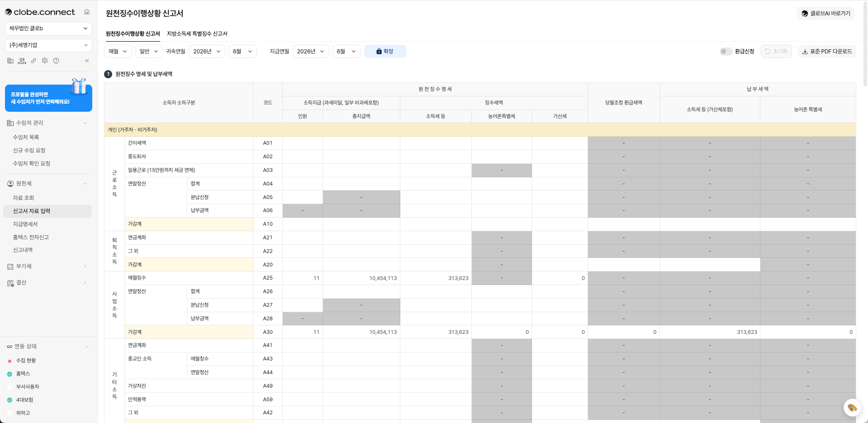
Task: Go to home via the house icon
Action: coord(87,12)
